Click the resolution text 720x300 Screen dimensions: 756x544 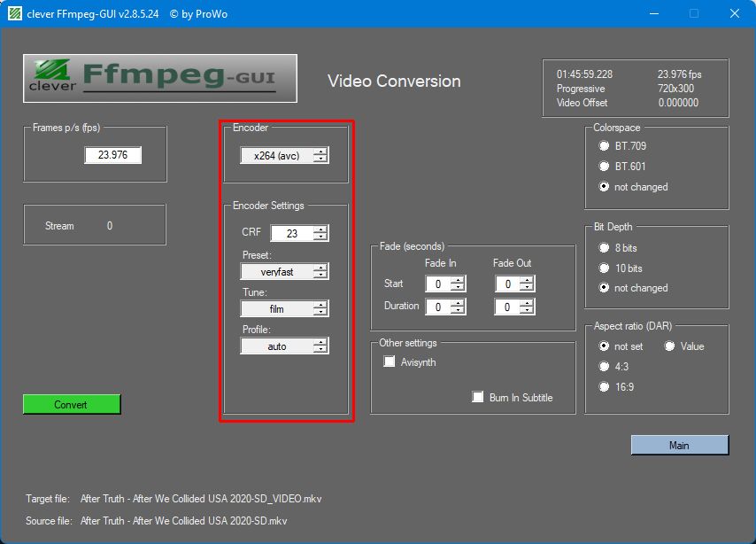tap(676, 89)
